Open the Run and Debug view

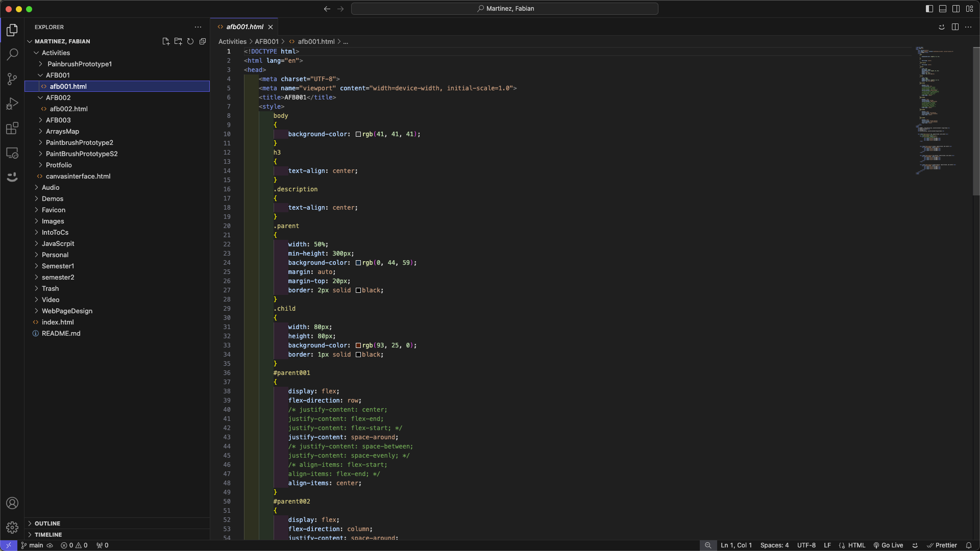click(12, 104)
